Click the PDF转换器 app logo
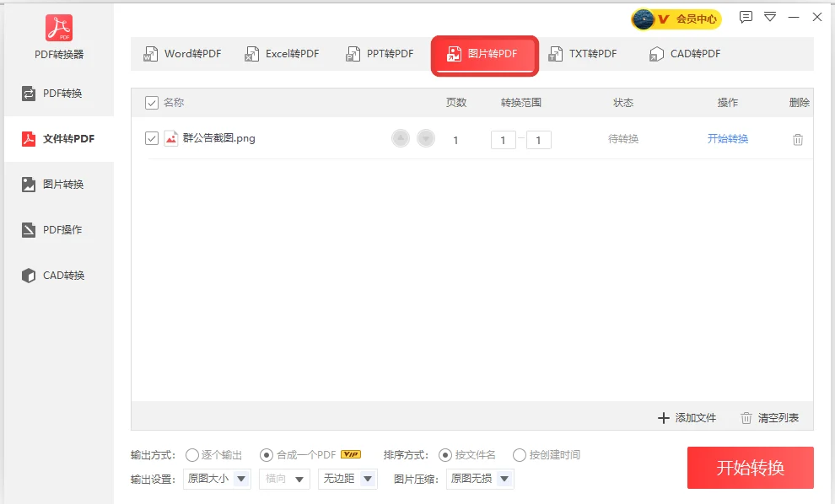Image resolution: width=835 pixels, height=504 pixels. 58,28
